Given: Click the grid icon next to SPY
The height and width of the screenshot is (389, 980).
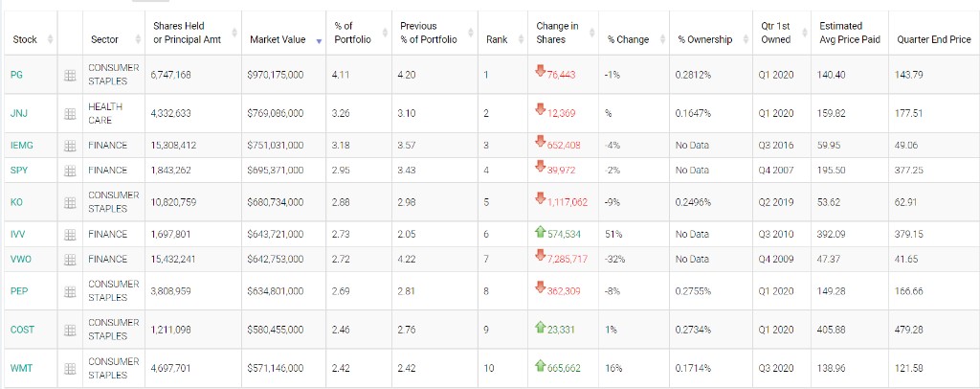Looking at the screenshot, I should coord(70,171).
